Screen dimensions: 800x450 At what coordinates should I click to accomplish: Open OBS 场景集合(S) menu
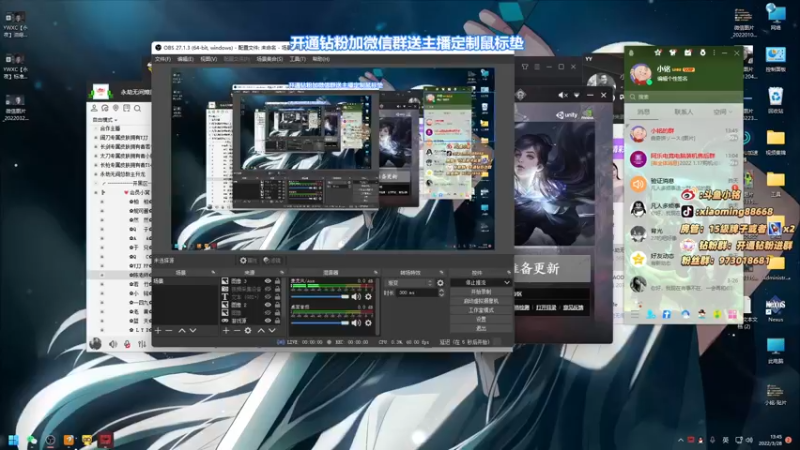(x=269, y=59)
